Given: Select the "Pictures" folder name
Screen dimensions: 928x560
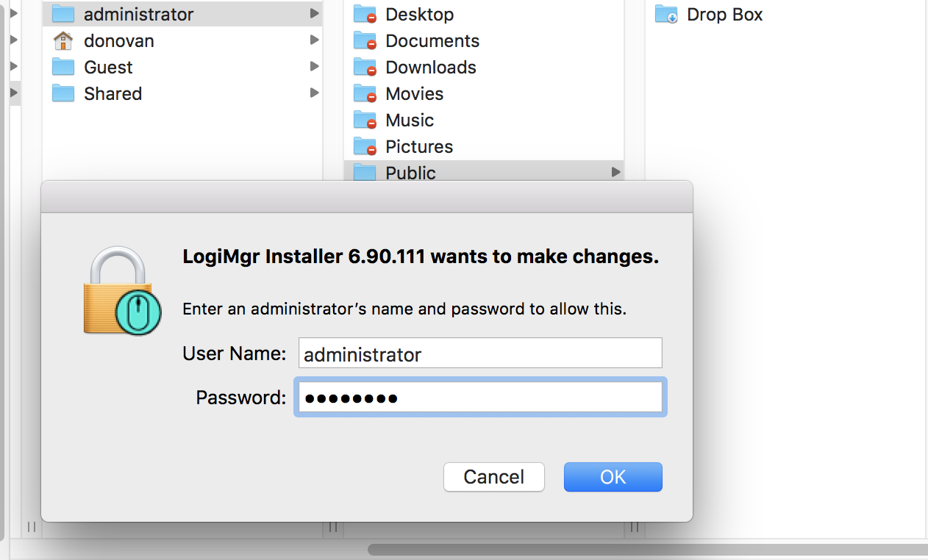Looking at the screenshot, I should pyautogui.click(x=419, y=146).
